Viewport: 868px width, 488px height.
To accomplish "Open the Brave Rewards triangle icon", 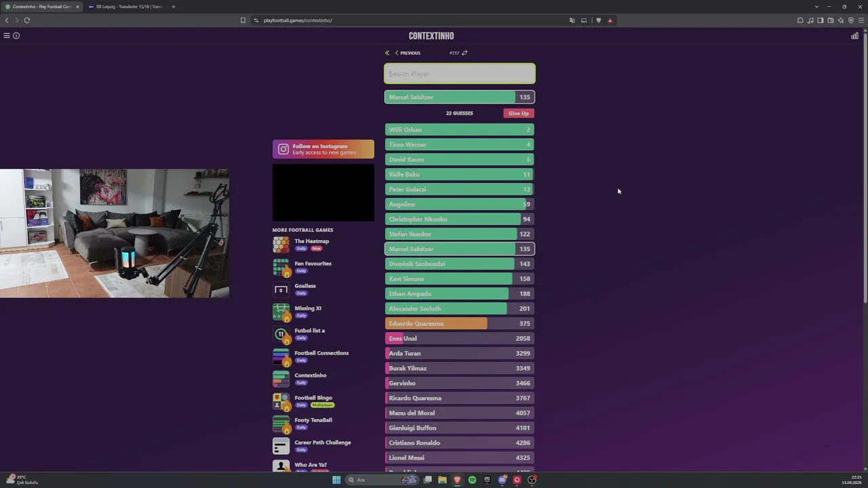I will pos(610,20).
